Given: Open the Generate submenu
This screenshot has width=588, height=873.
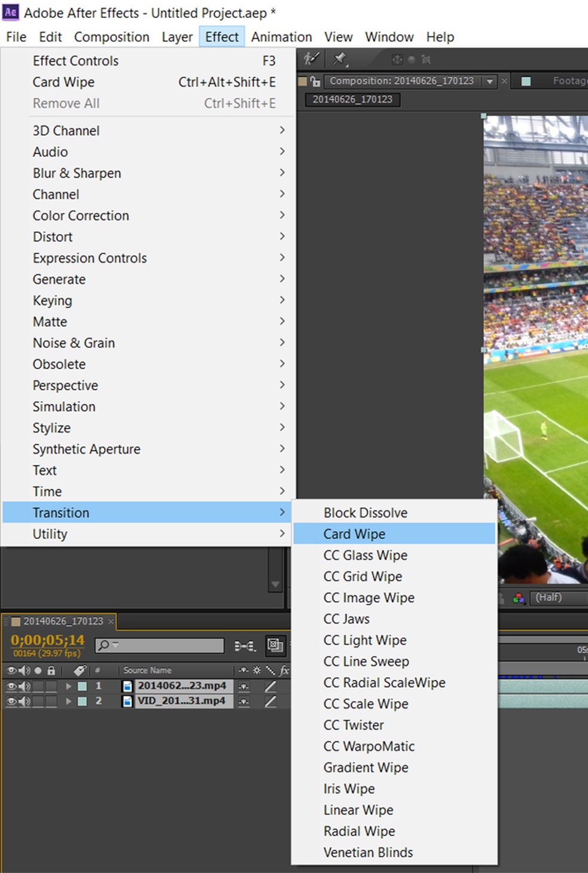Looking at the screenshot, I should (149, 279).
